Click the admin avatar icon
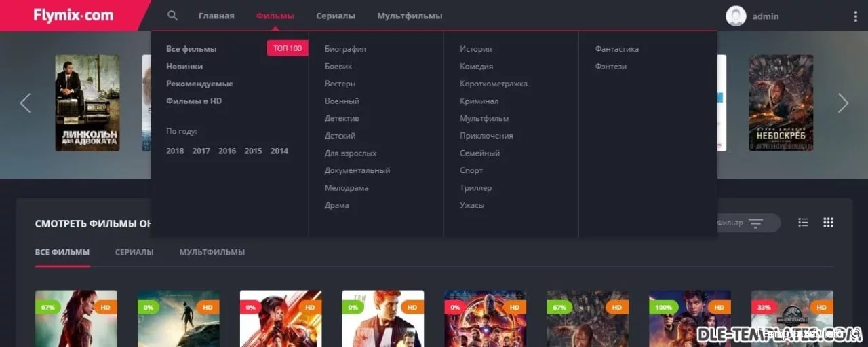 [736, 16]
